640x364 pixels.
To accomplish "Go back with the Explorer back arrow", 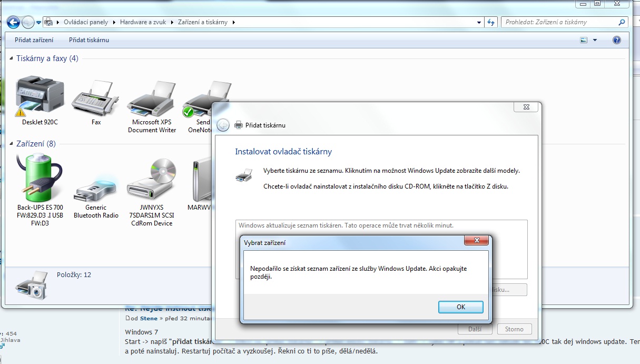I will 13,22.
